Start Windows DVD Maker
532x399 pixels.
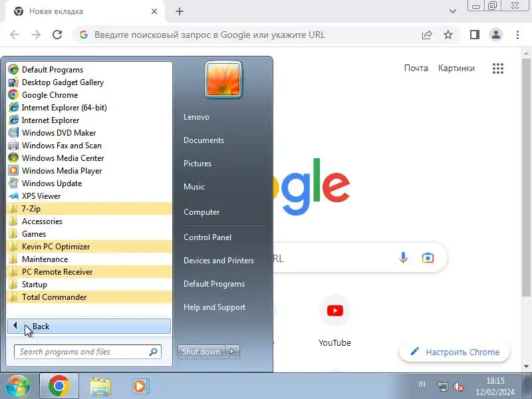pyautogui.click(x=89, y=132)
